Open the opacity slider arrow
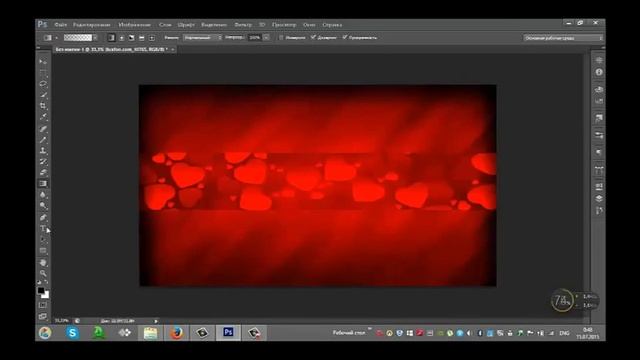 pyautogui.click(x=266, y=38)
